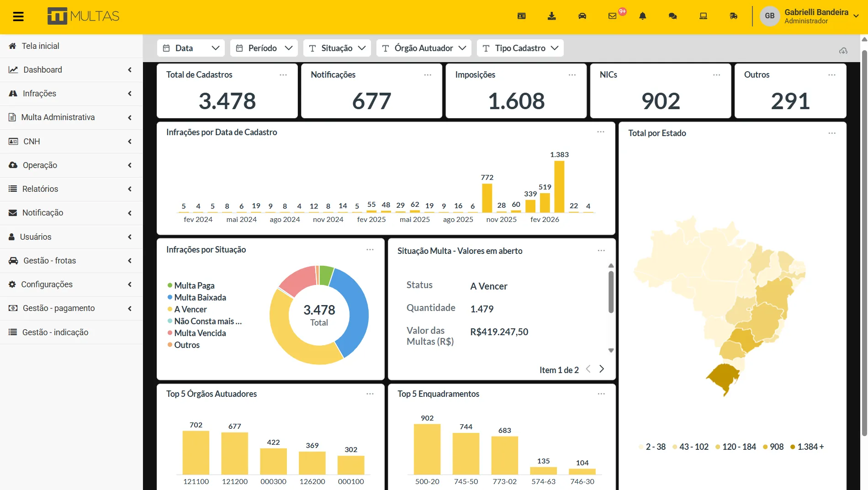Open the car icon in top bar

[x=582, y=16]
